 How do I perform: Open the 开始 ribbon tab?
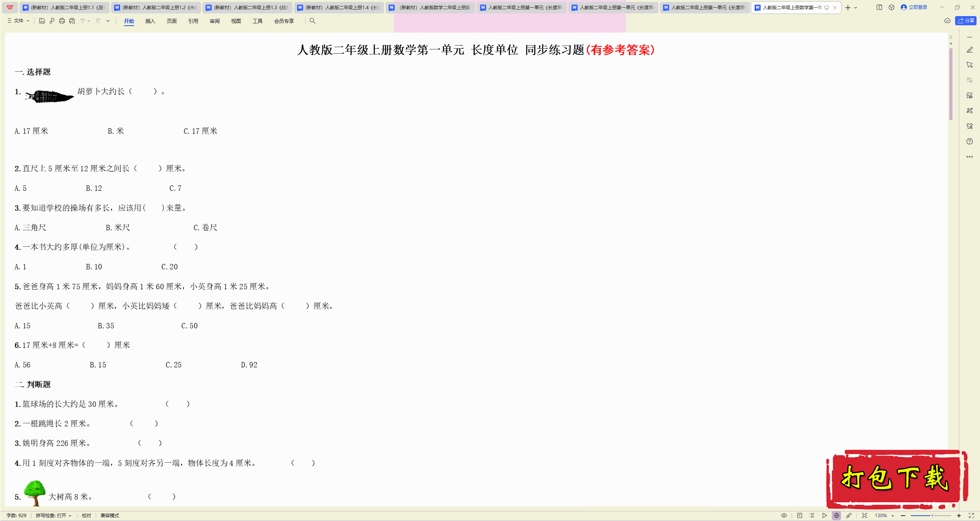(129, 21)
